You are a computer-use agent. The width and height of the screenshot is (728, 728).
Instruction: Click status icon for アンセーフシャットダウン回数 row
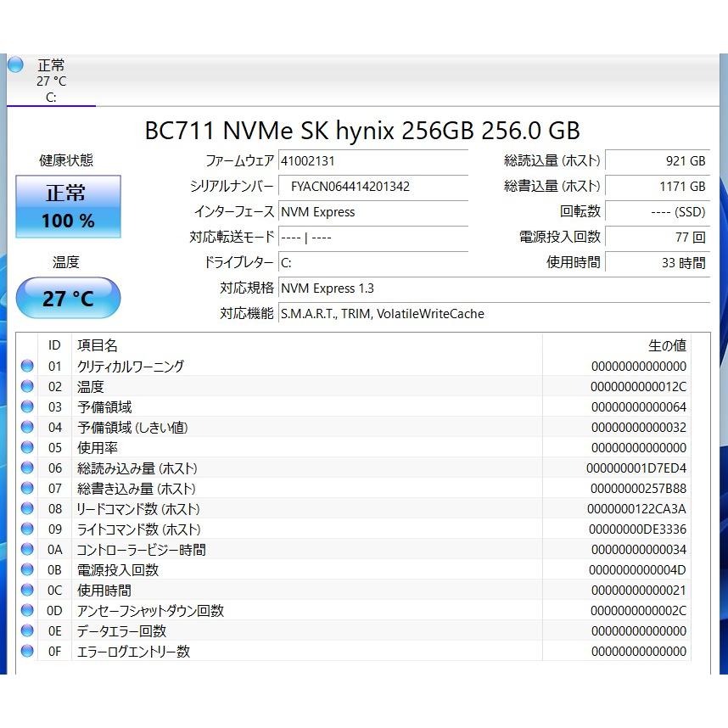pos(27,611)
